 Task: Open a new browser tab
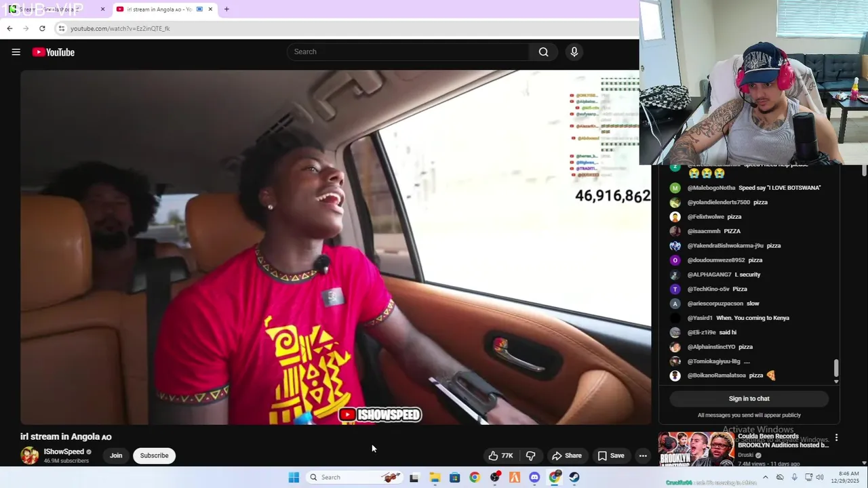(x=226, y=9)
